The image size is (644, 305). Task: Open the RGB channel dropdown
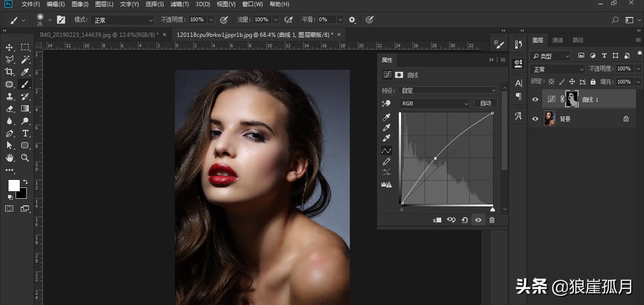tap(434, 103)
